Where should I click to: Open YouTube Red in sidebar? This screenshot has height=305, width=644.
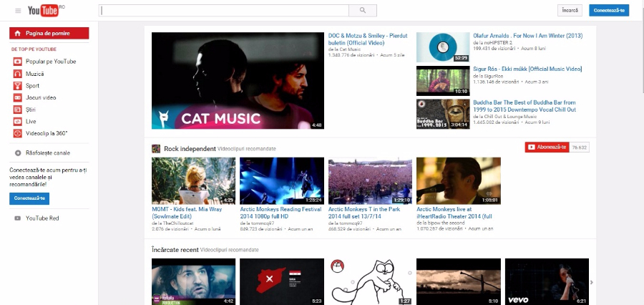[42, 218]
